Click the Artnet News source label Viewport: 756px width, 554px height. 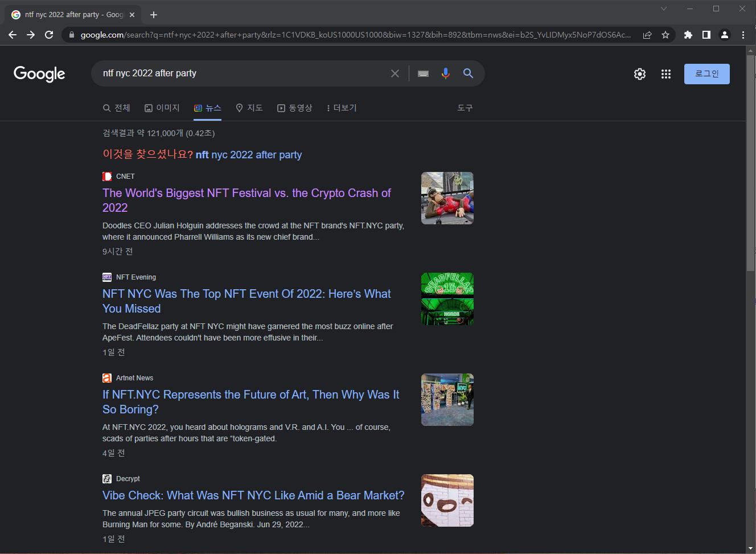pyautogui.click(x=134, y=378)
